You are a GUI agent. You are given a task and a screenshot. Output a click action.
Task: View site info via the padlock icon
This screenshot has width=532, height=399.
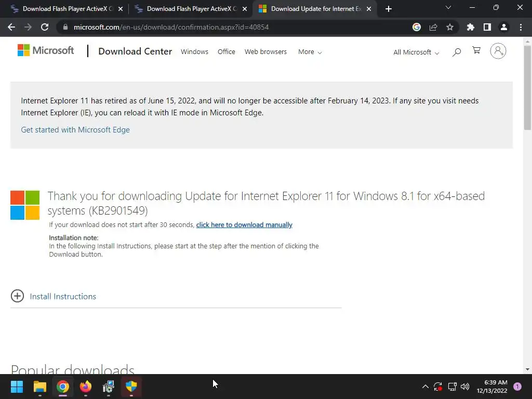(x=65, y=27)
